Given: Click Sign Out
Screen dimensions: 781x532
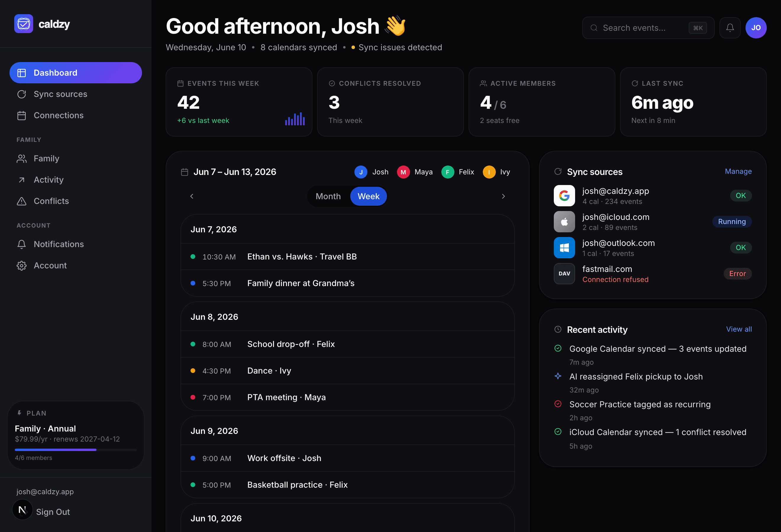Looking at the screenshot, I should 53,512.
